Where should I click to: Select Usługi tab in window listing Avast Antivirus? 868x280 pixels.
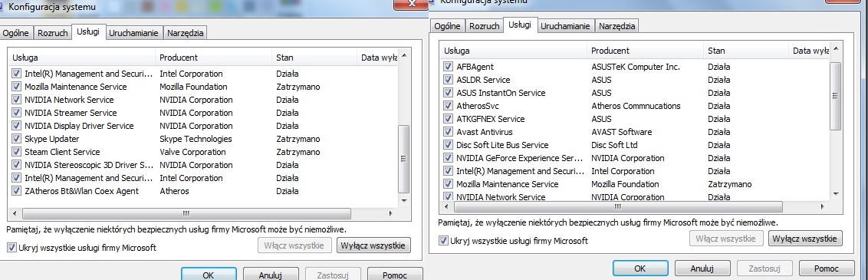521,25
